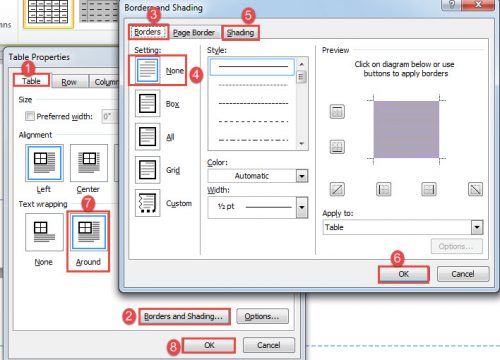Screen dimensions: 500x360
Task: Choose the All border setting icon
Action: click(147, 136)
